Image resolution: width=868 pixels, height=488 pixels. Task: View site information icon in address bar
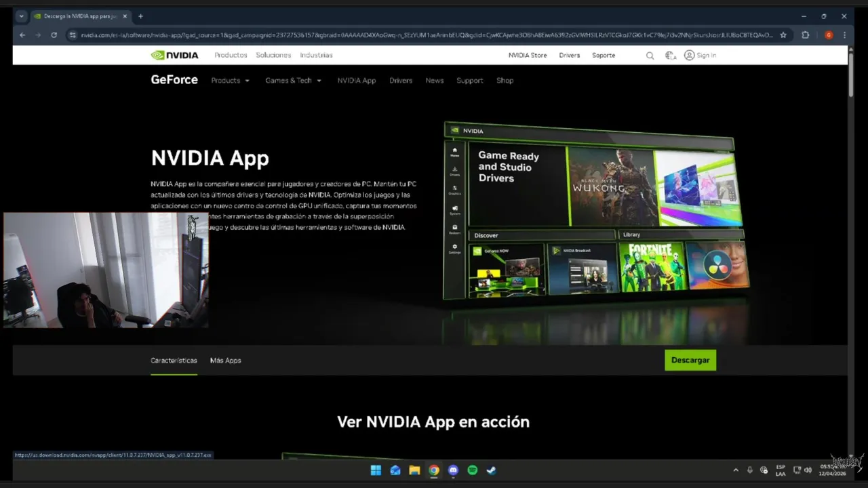(x=73, y=35)
